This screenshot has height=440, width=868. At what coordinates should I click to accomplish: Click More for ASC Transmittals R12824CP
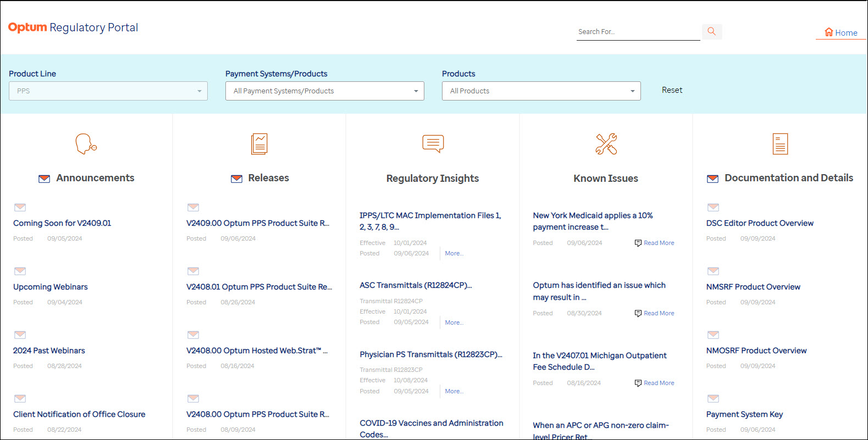[454, 322]
